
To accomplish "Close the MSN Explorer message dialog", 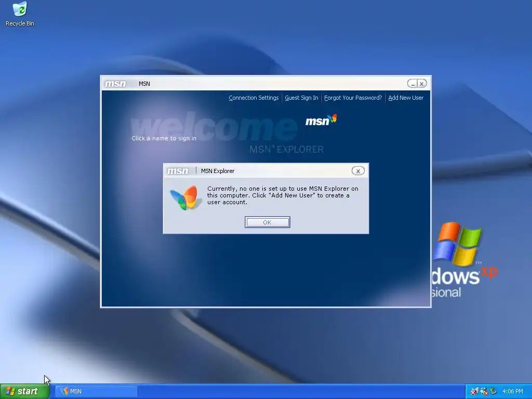I will click(x=358, y=171).
